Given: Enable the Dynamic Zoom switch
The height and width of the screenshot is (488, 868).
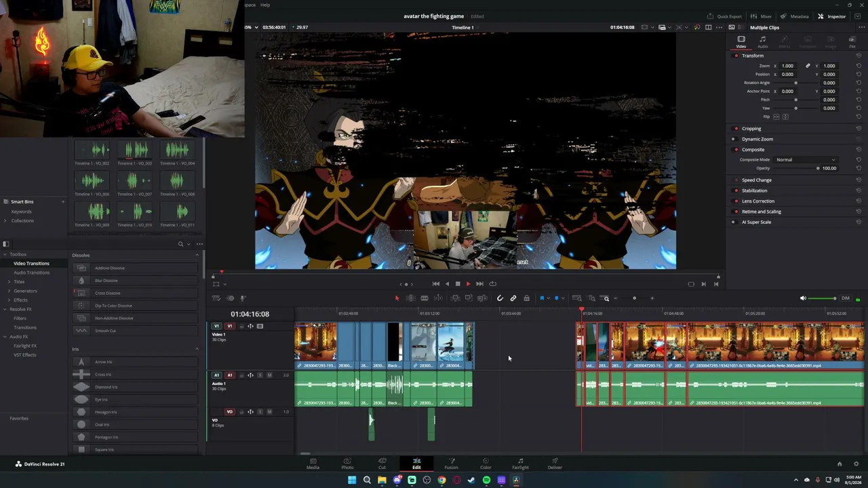Looking at the screenshot, I should coord(734,139).
